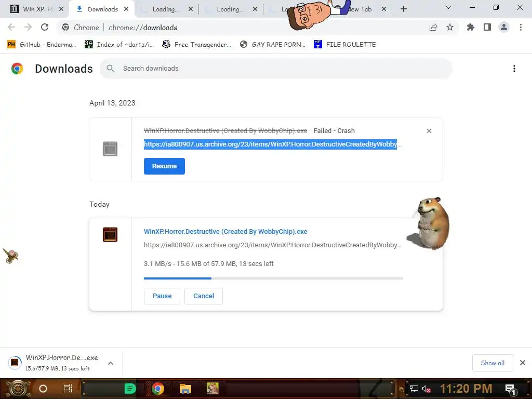Open the Free Transgender... bookmark

click(x=196, y=45)
